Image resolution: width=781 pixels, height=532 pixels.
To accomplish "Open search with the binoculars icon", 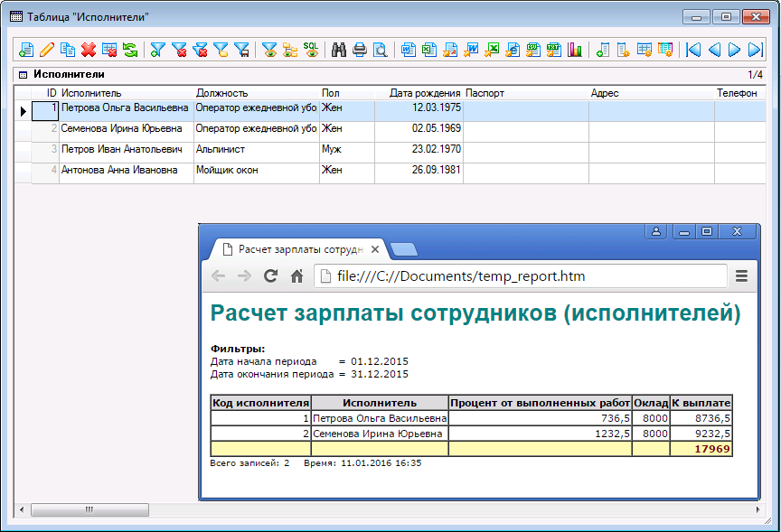I will tap(339, 50).
